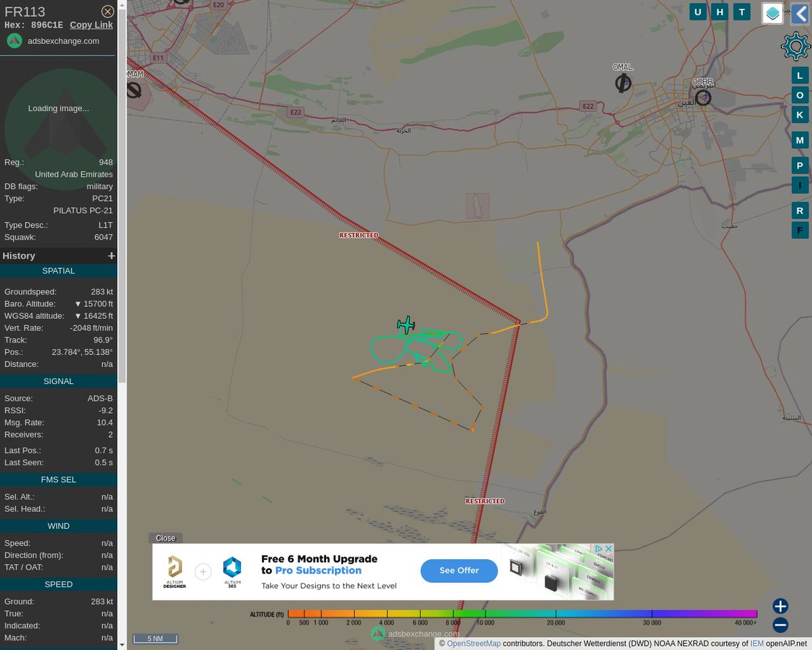Zoom out with the minus button
This screenshot has width=812, height=650.
pos(780,625)
